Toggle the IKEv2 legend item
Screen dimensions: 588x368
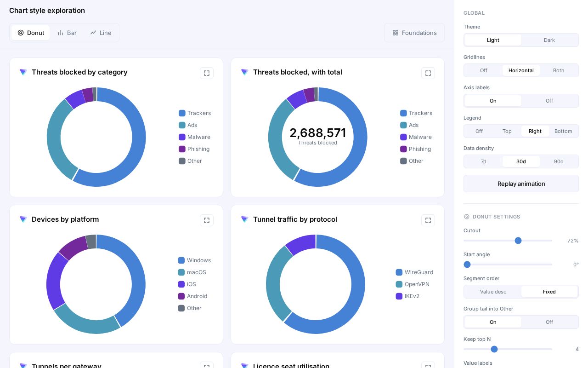tap(407, 296)
